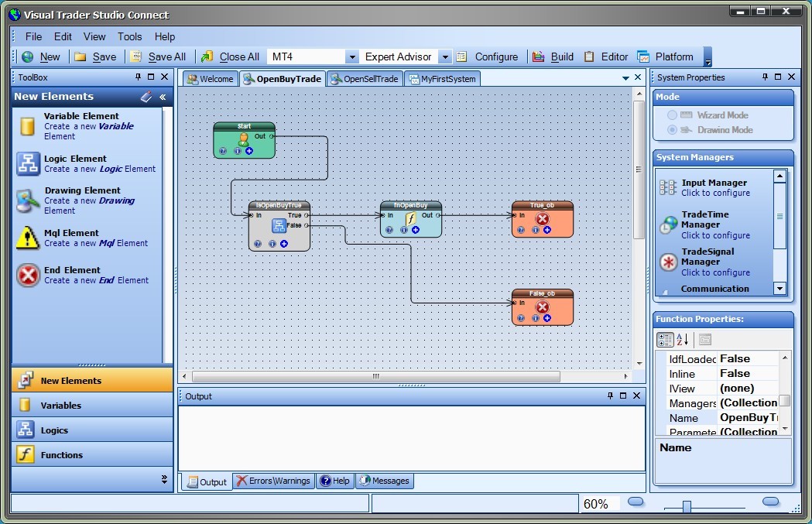Select the Mql Element warning icon

(x=28, y=238)
